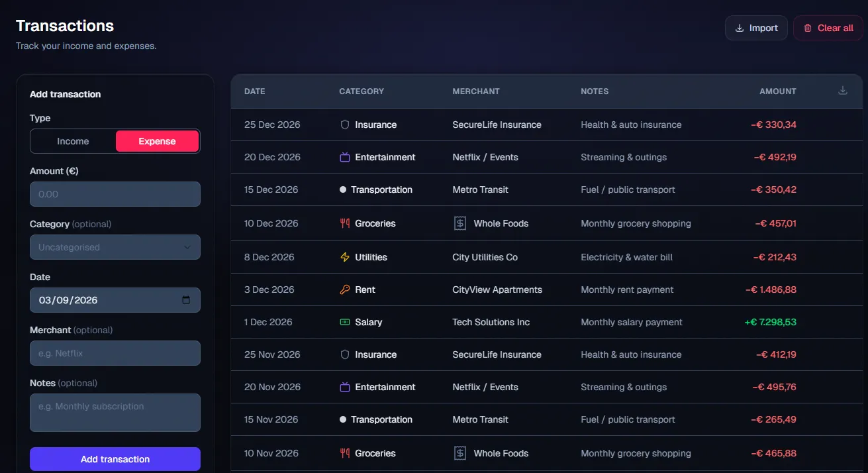
Task: Click amount −€ 1.486,88
Action: (x=771, y=289)
